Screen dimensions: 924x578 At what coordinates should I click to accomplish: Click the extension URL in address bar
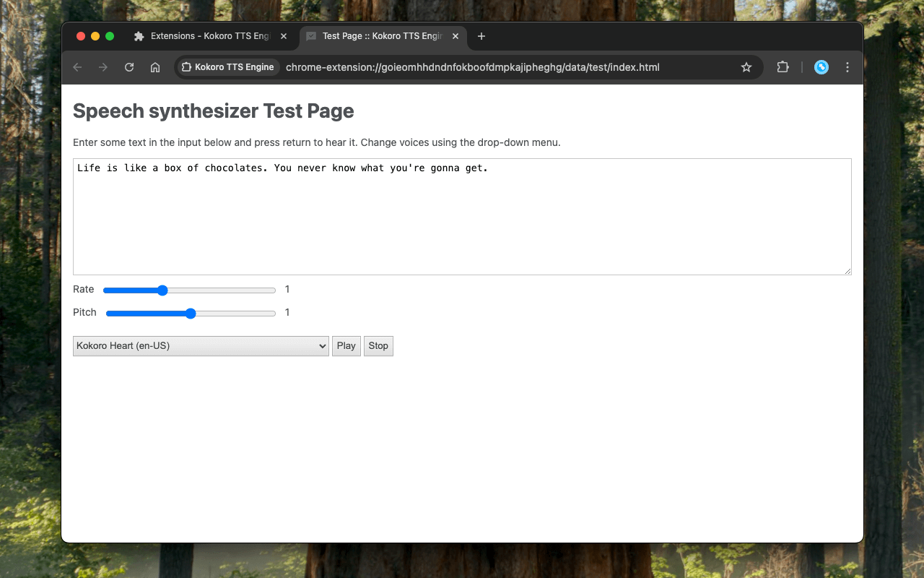(473, 67)
